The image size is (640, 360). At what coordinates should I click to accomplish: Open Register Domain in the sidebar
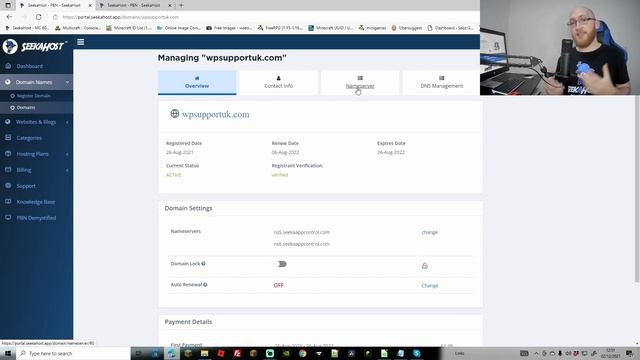click(33, 96)
